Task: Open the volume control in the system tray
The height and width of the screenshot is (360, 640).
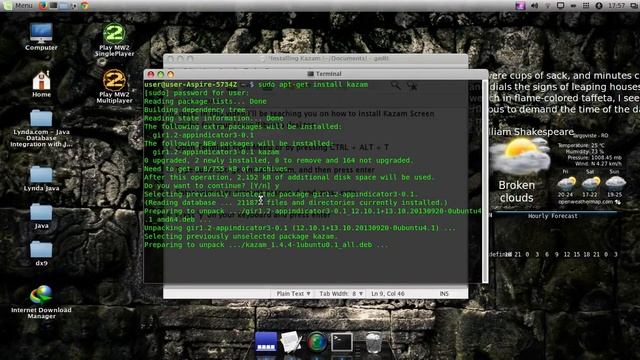Action: pyautogui.click(x=534, y=5)
